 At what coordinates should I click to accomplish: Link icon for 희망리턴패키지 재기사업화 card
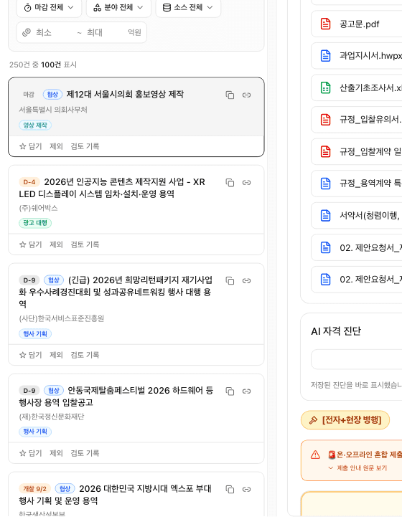pos(247,280)
